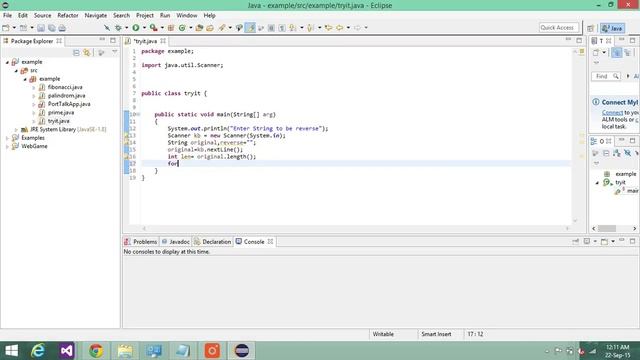Open Back history dropdown arrow

pos(348,28)
